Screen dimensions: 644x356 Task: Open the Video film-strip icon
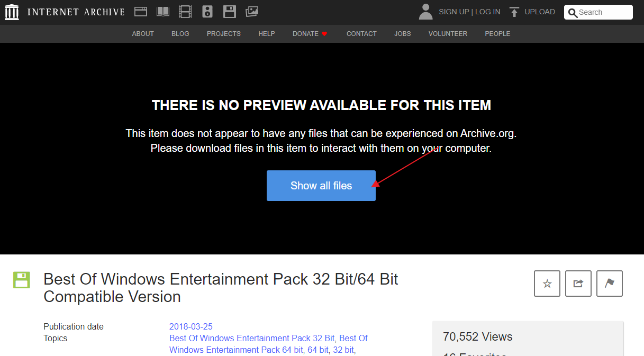point(185,11)
